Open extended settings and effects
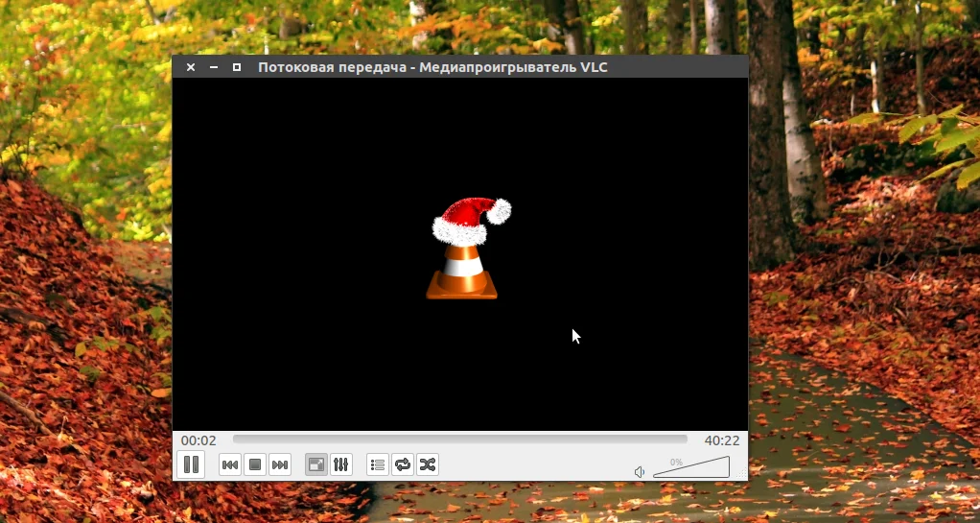Screen dimensions: 980x523 pyautogui.click(x=341, y=464)
